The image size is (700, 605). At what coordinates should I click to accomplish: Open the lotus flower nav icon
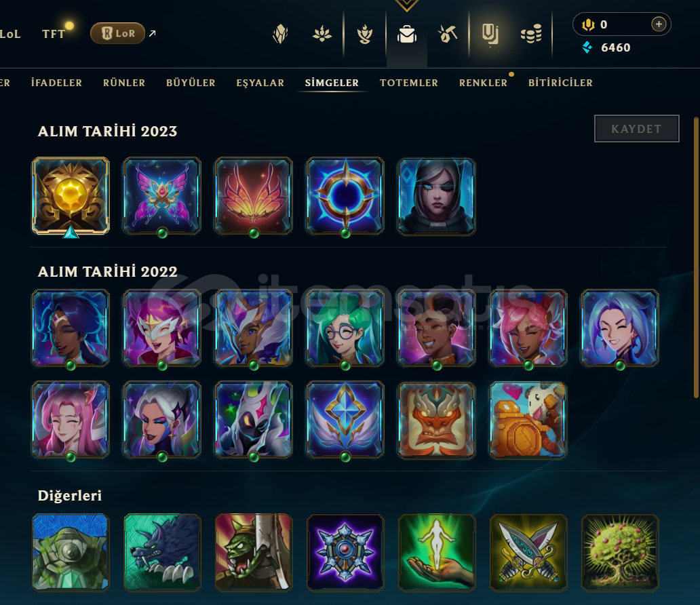322,34
